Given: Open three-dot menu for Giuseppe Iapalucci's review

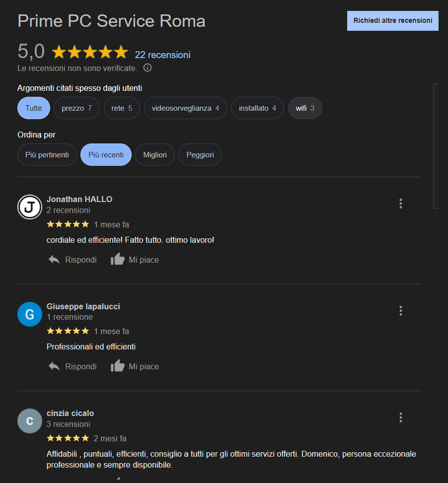Looking at the screenshot, I should point(400,311).
